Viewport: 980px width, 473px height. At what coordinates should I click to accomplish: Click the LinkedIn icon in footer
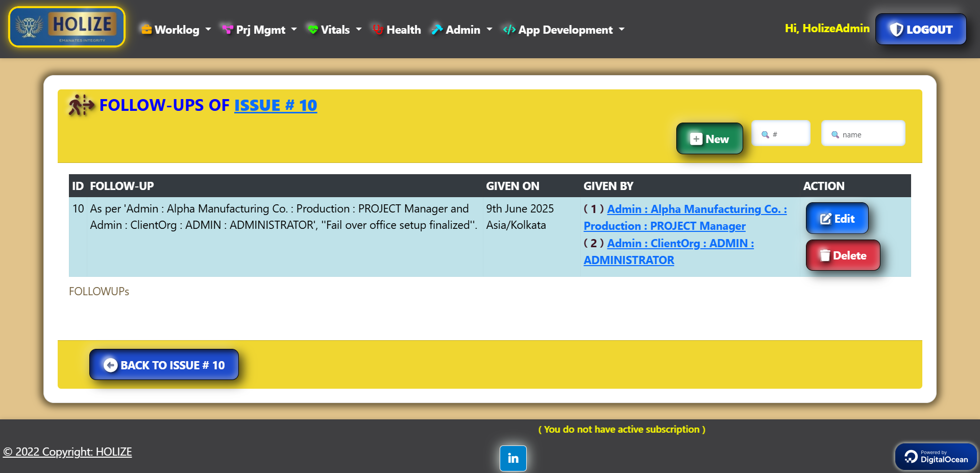coord(513,458)
